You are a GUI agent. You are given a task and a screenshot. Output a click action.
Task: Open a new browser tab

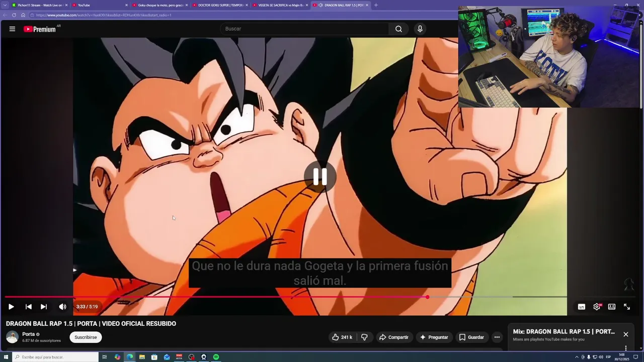[376, 5]
